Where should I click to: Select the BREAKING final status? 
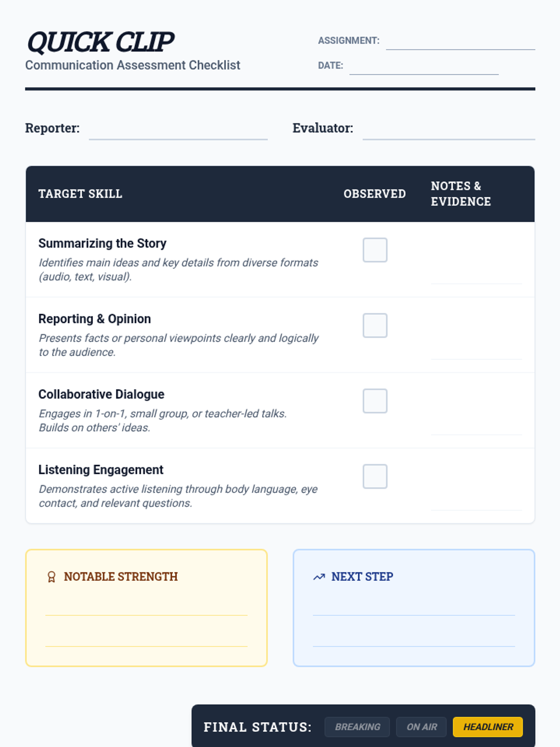[357, 727]
